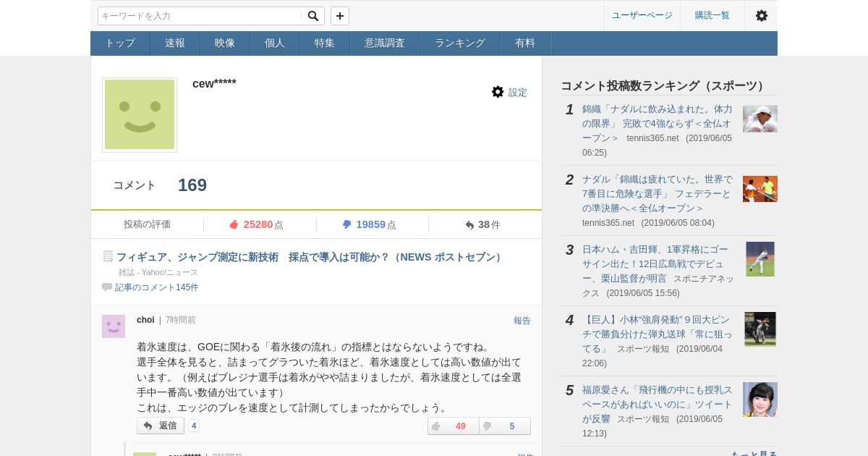Open ranking 4 【巨人】小林 article
The width and height of the screenshot is (868, 456).
657,334
